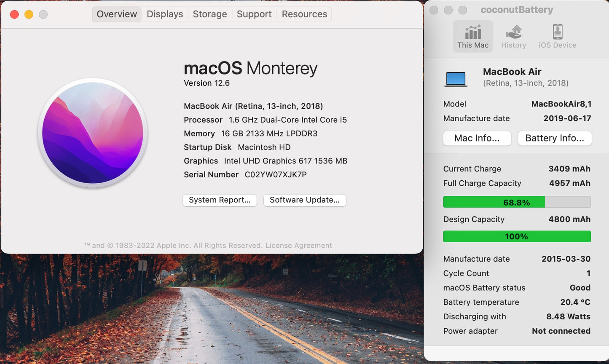Click the Software Update button

tap(304, 200)
